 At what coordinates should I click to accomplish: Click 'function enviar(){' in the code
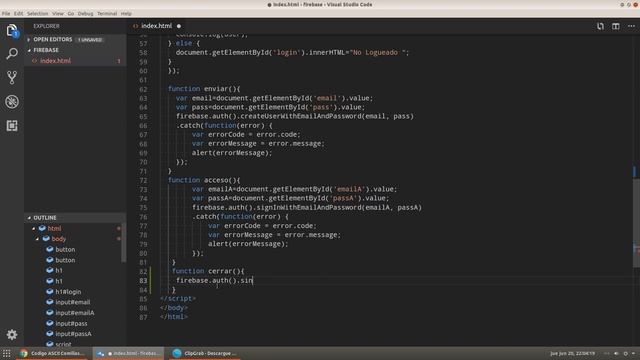click(x=204, y=89)
